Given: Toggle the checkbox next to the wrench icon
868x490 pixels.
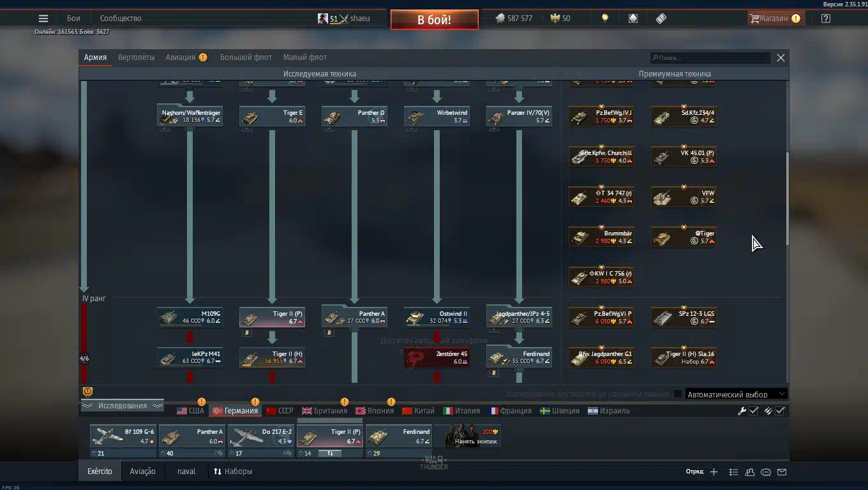Looking at the screenshot, I should [x=754, y=411].
